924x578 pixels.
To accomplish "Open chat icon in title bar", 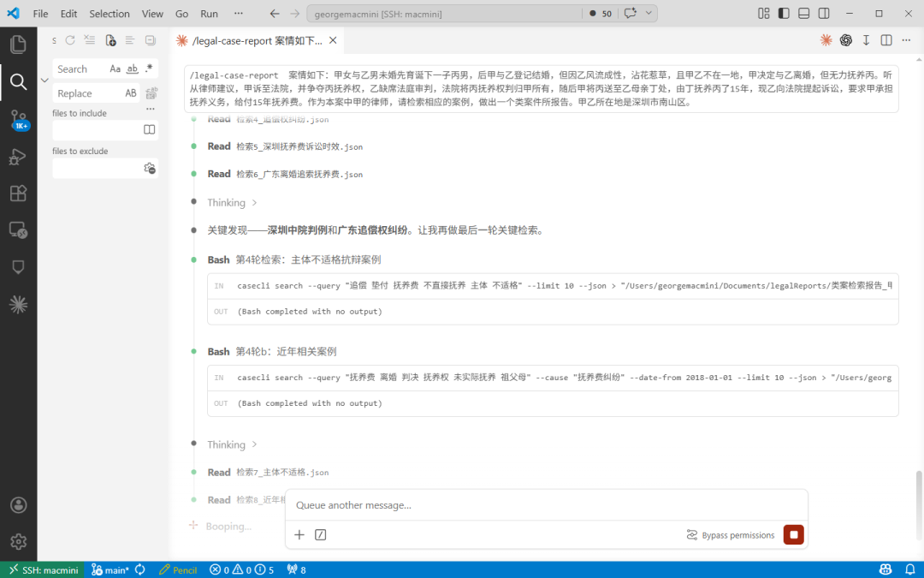I will (631, 14).
